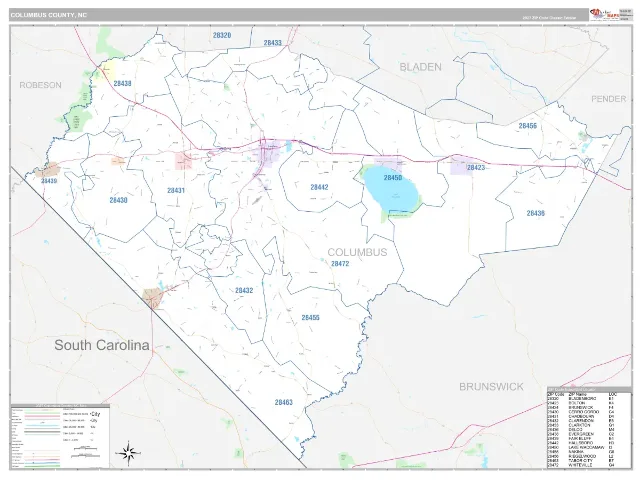Screen dimensions: 640x480
Task: Select the "COLUMBUS COUNTY, NC" title text
Action: [49, 15]
